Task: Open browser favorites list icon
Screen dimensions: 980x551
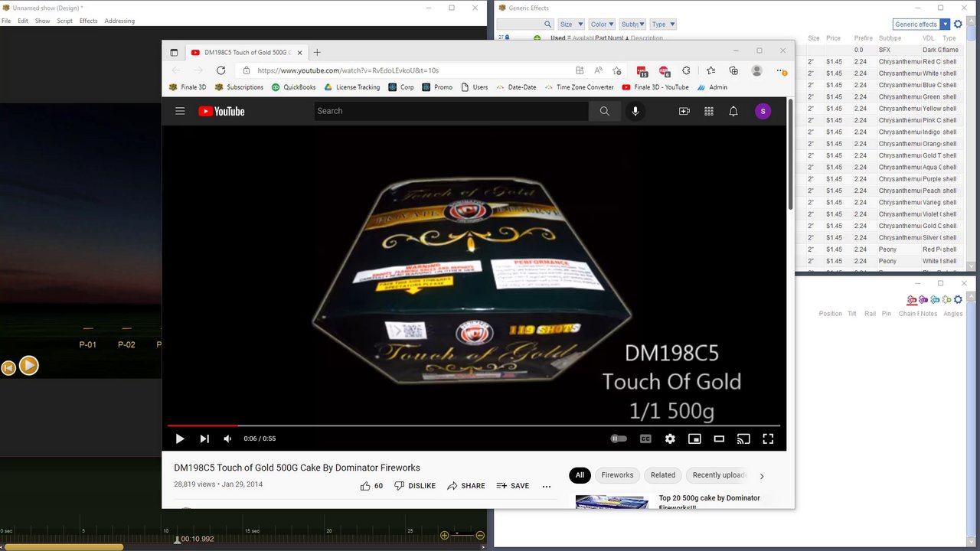Action: point(711,70)
